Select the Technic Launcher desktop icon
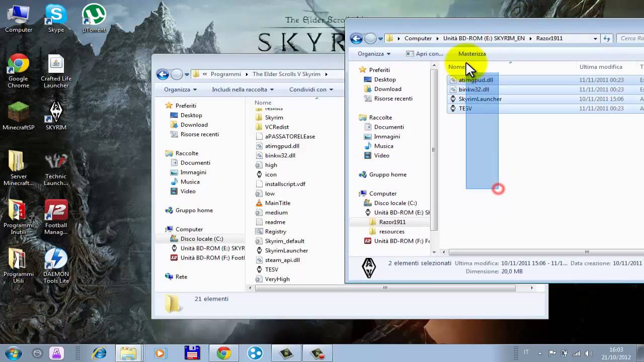 click(x=56, y=168)
